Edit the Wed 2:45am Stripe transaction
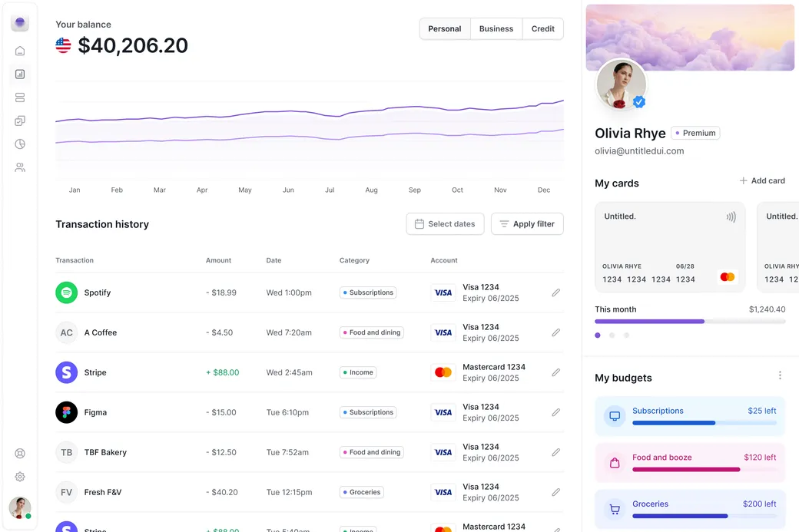This screenshot has height=532, width=799. [556, 372]
